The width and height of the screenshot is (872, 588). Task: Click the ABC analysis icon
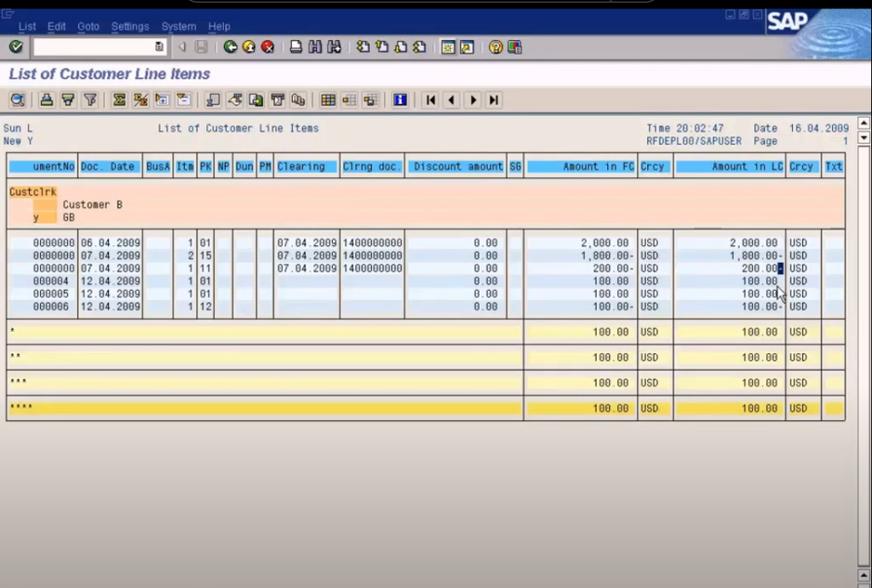coord(299,100)
